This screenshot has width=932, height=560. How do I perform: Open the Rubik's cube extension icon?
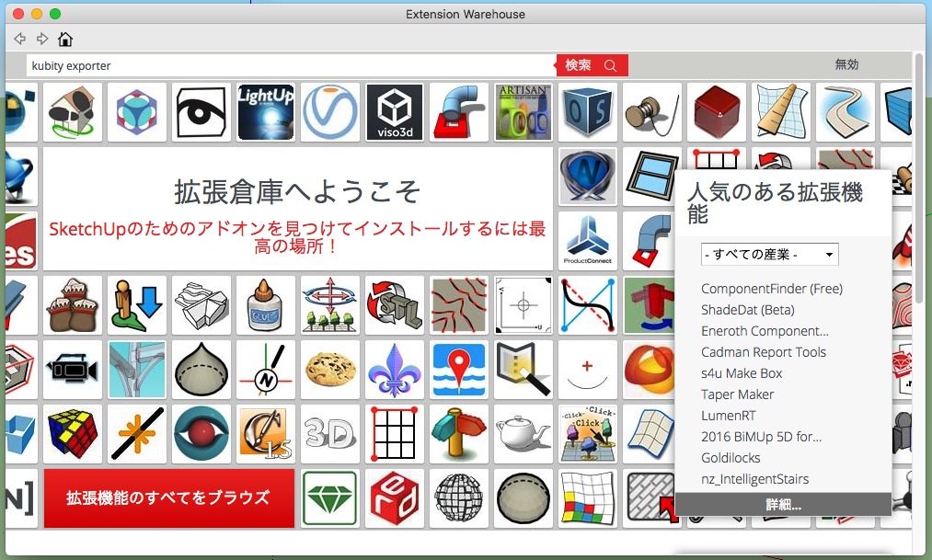pyautogui.click(x=73, y=434)
